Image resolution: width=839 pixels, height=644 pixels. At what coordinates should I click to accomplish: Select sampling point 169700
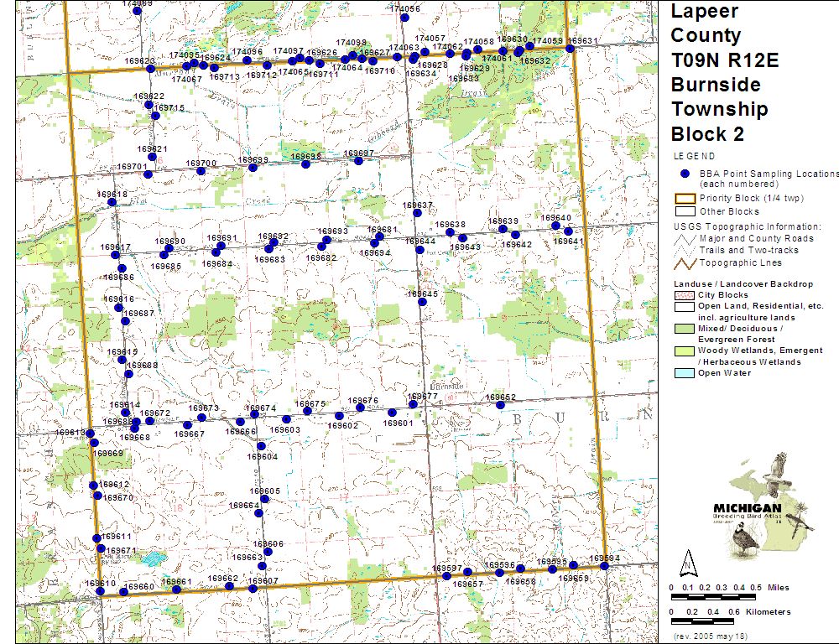point(201,171)
